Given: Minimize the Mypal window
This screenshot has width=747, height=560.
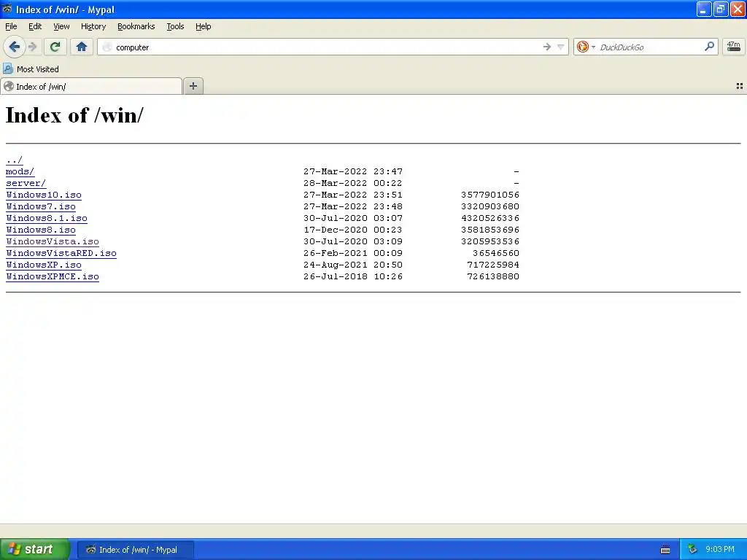Looking at the screenshot, I should pyautogui.click(x=704, y=9).
